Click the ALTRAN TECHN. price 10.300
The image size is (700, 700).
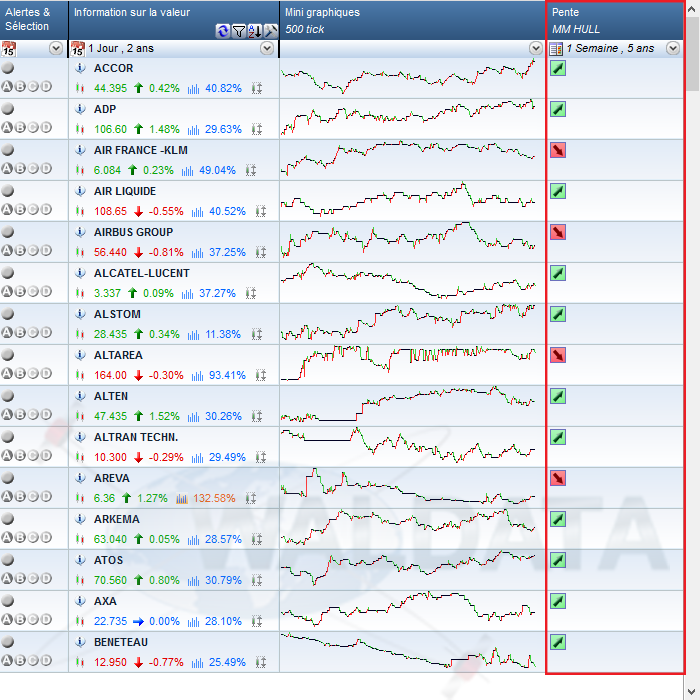click(110, 458)
